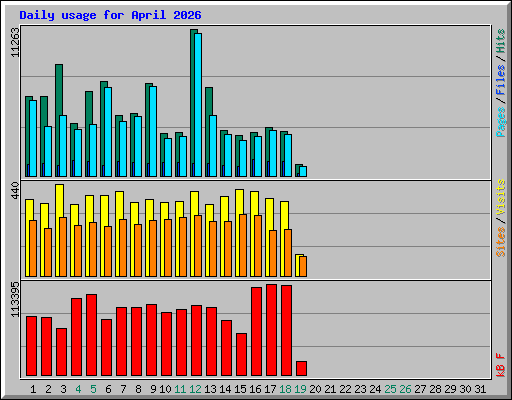
Task: Select x-axis day label 30
Action: [x=465, y=389]
